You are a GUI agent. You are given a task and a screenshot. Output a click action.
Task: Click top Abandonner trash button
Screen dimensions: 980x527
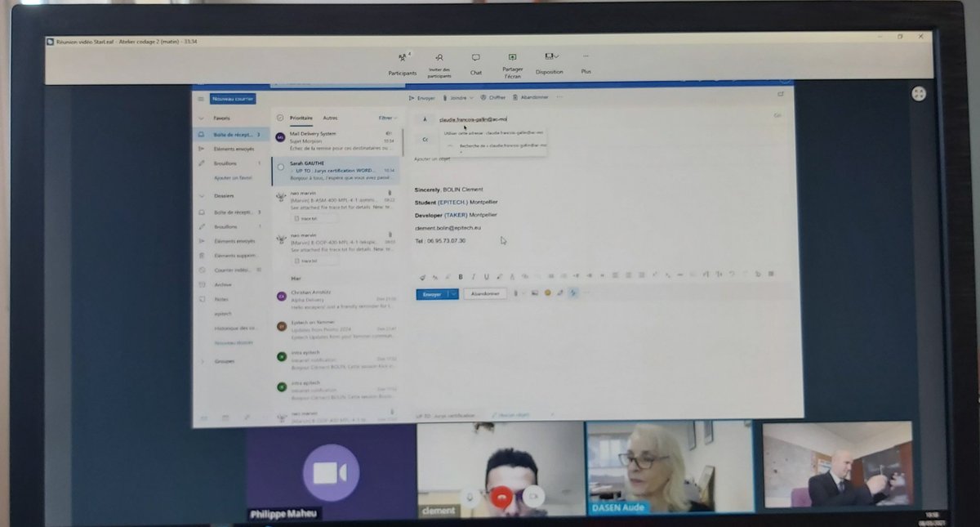pyautogui.click(x=530, y=97)
